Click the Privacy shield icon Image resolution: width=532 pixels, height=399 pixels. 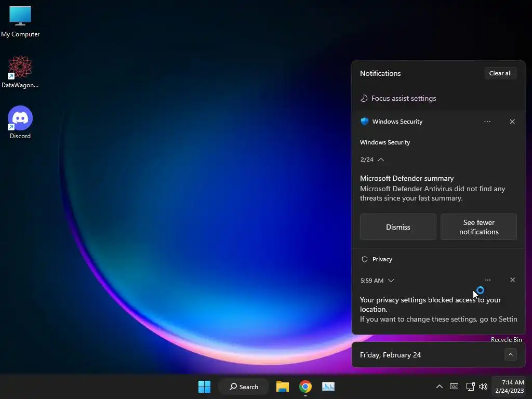pyautogui.click(x=364, y=259)
